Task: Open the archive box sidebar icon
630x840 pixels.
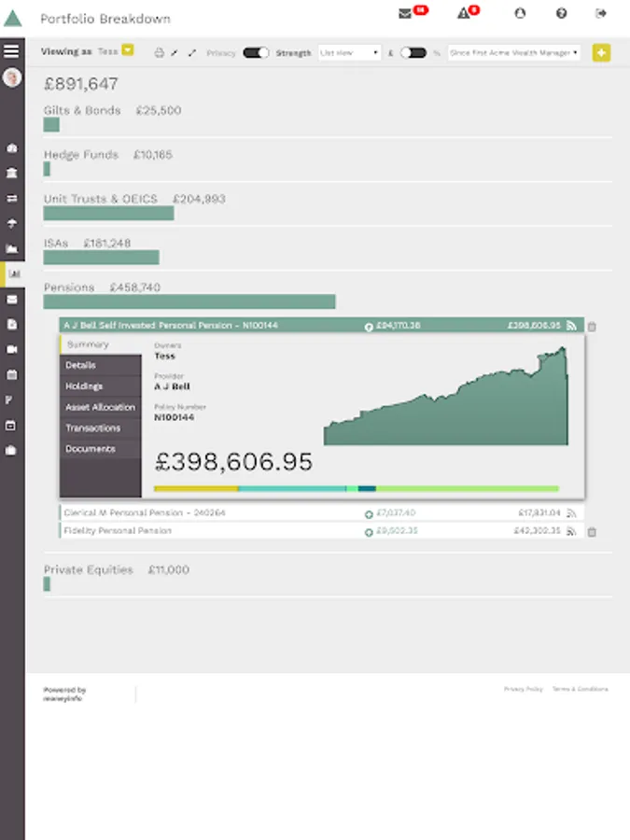Action: (10, 426)
